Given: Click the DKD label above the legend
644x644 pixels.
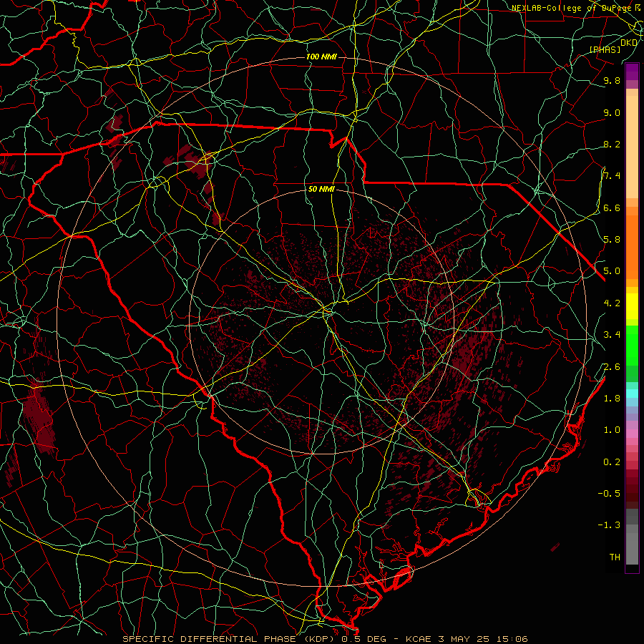Looking at the screenshot, I should pos(629,43).
